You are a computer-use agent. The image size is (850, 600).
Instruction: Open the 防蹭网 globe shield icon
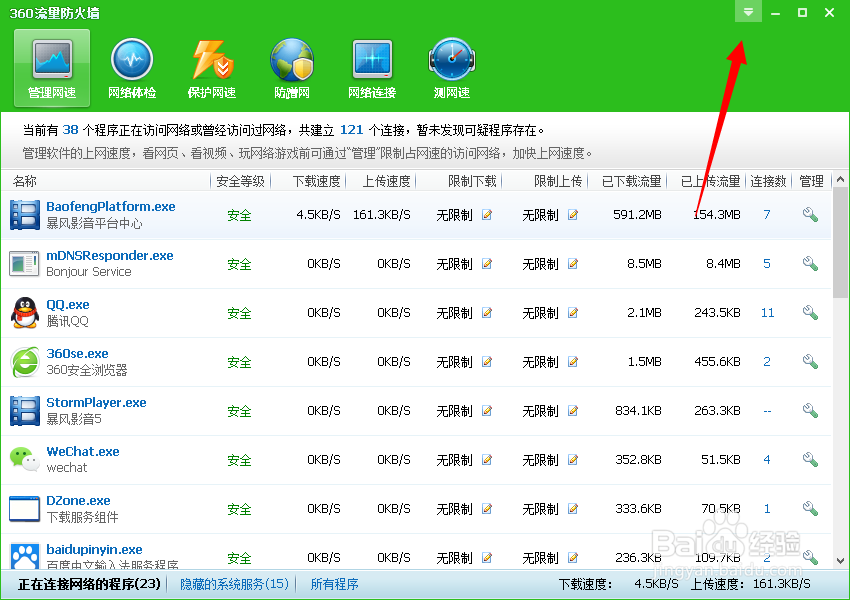tap(292, 68)
